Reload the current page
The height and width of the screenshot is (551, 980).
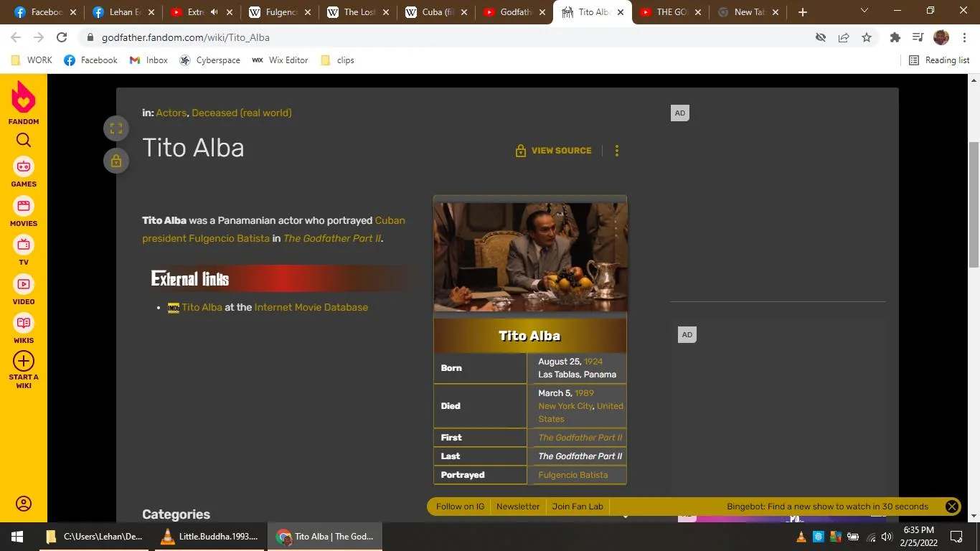62,37
